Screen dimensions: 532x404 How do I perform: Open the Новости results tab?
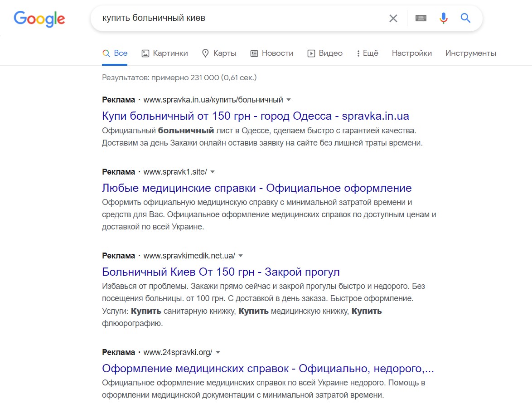(x=272, y=54)
